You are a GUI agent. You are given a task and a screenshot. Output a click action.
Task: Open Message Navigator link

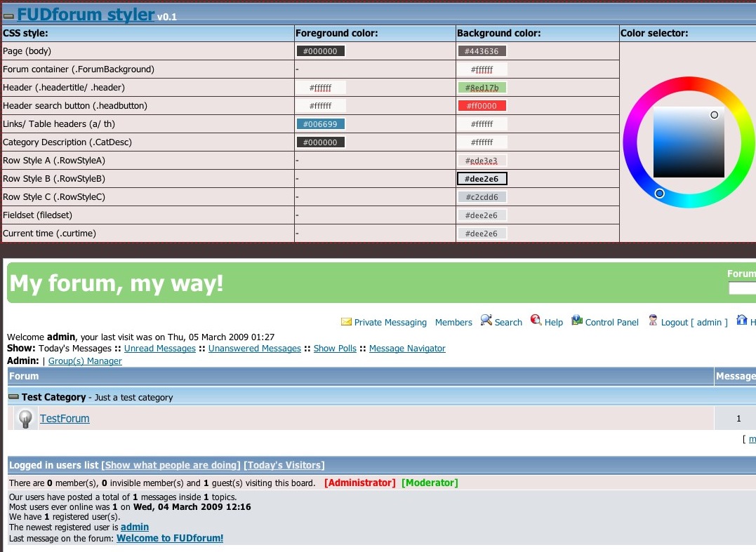(x=407, y=349)
